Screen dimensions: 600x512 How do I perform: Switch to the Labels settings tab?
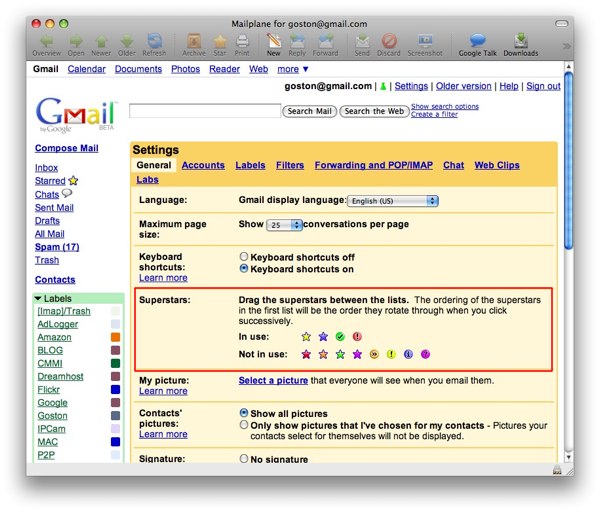point(250,165)
